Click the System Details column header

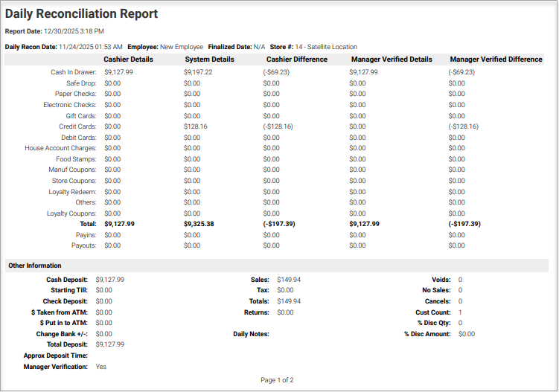click(x=208, y=60)
